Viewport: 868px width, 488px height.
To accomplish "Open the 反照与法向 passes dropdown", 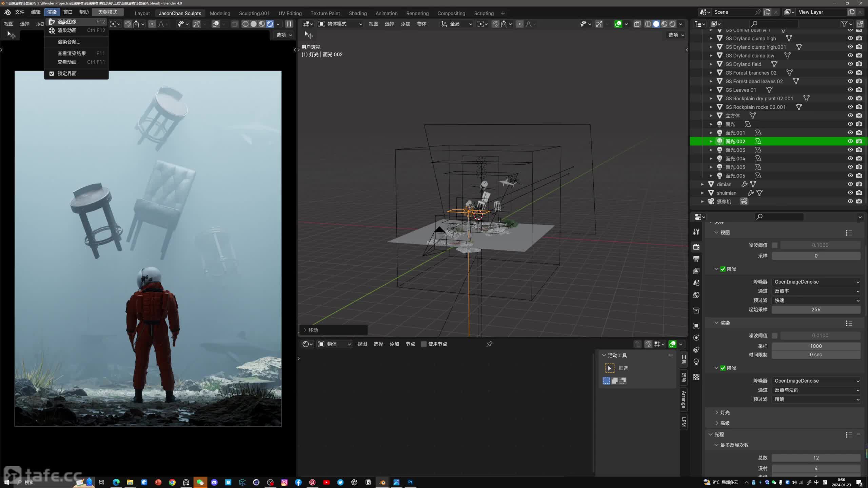I will pyautogui.click(x=816, y=390).
